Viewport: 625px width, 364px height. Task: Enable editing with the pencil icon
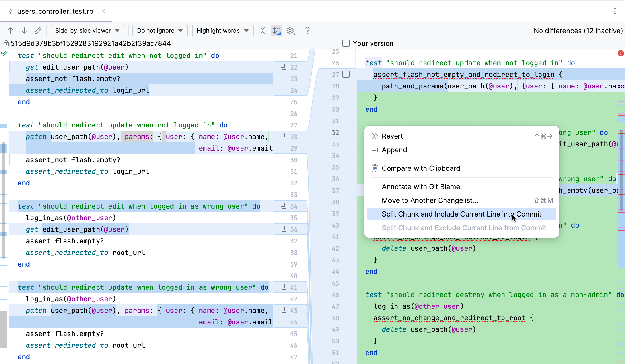[38, 31]
